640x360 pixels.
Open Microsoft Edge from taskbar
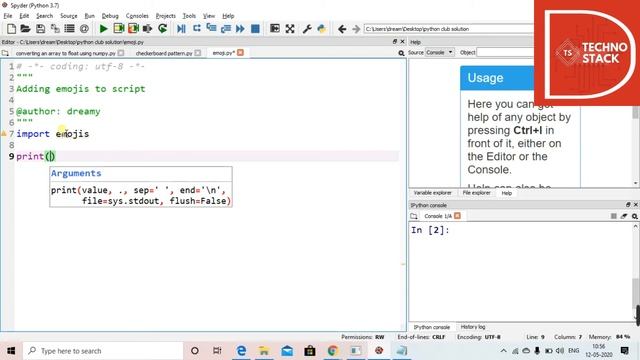click(241, 351)
